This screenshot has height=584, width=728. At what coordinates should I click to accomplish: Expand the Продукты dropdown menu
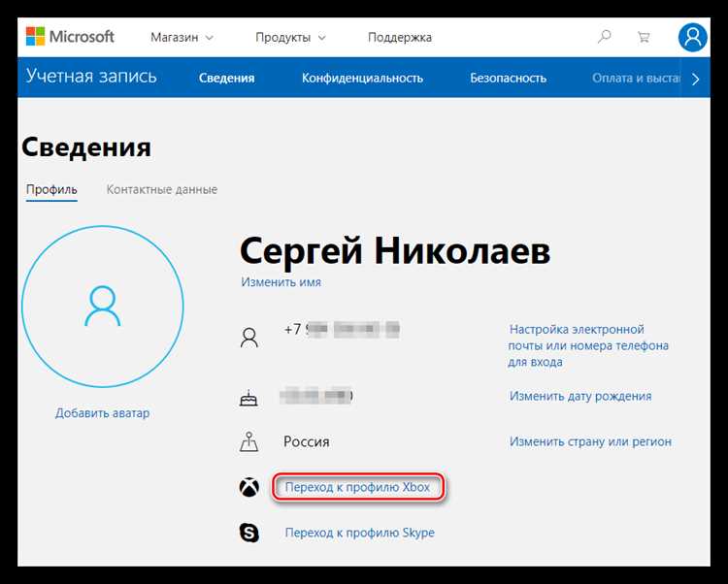[290, 38]
